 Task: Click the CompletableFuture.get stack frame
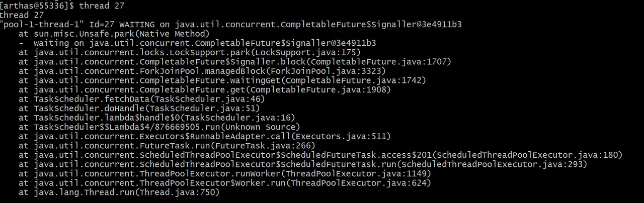pos(205,90)
